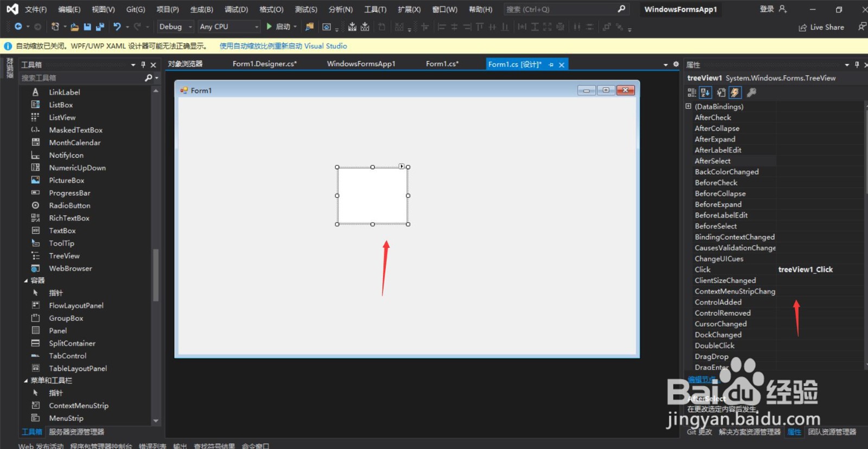
Task: Open the 团队资源管理器 panel tab
Action: pyautogui.click(x=832, y=432)
